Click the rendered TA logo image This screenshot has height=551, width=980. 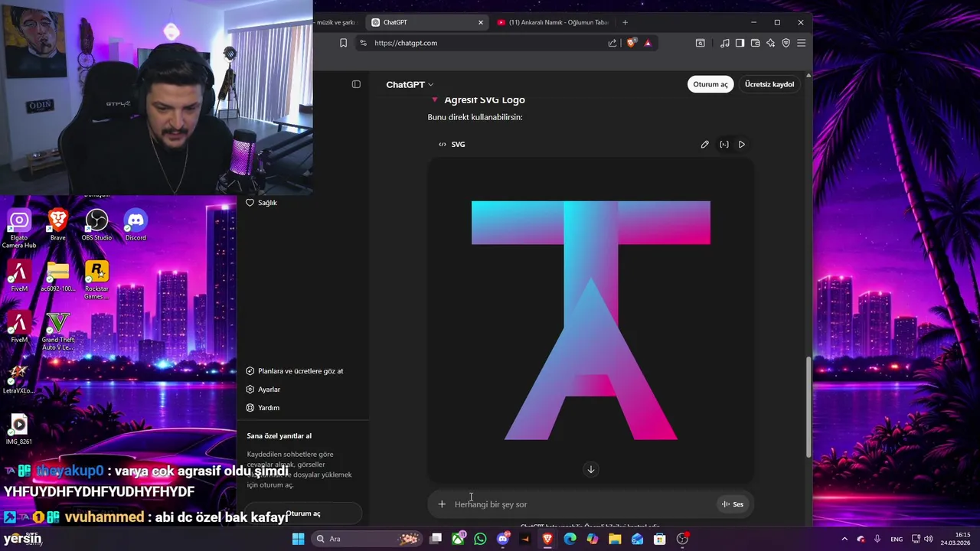[x=590, y=321]
